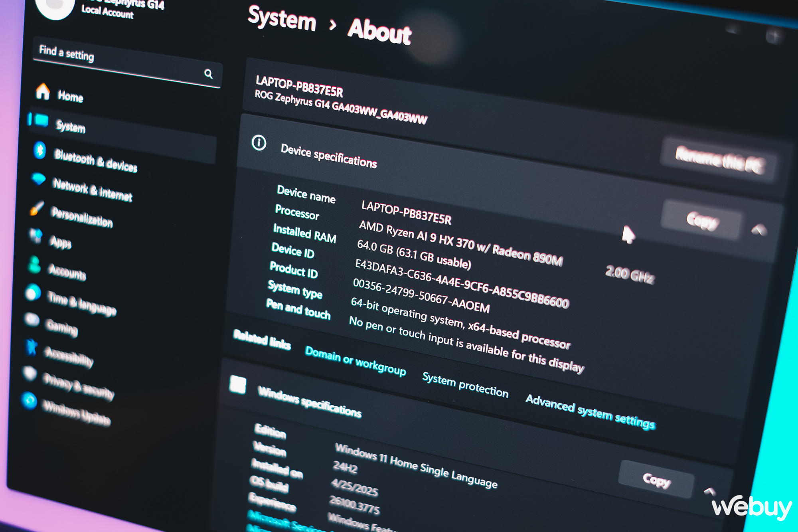Click the Gaming controller icon
Viewport: 798px width, 532px height.
point(32,319)
